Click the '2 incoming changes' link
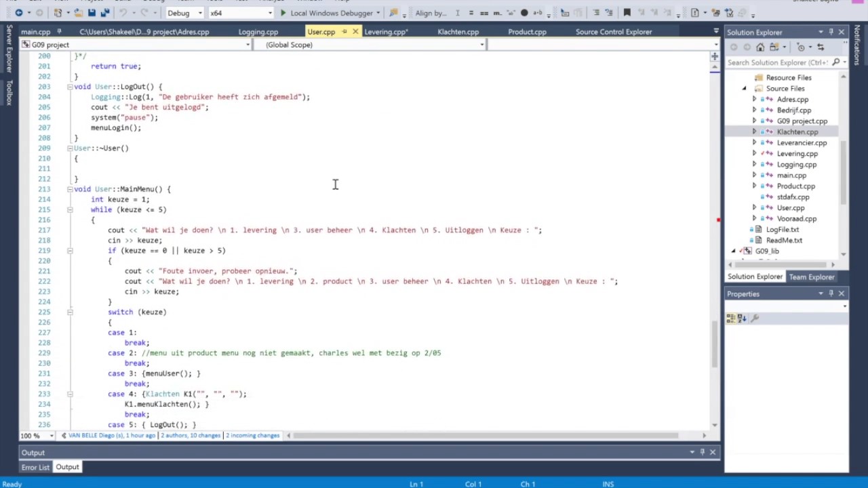 coord(253,435)
